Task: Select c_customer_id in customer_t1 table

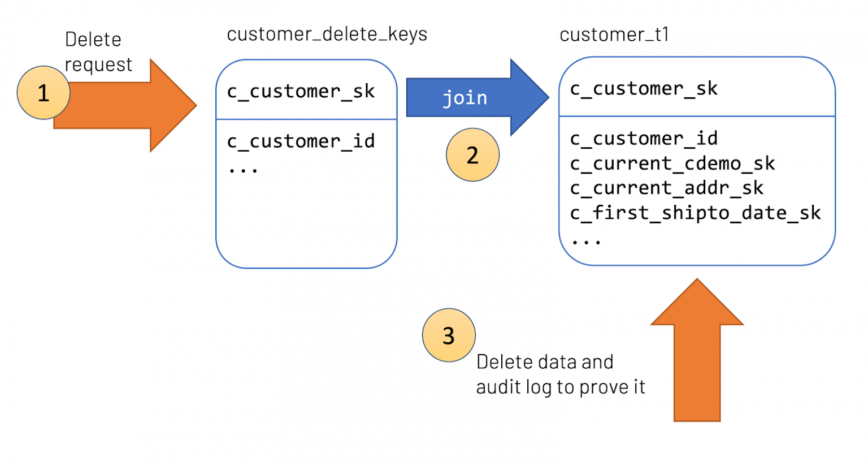Action: click(x=644, y=139)
